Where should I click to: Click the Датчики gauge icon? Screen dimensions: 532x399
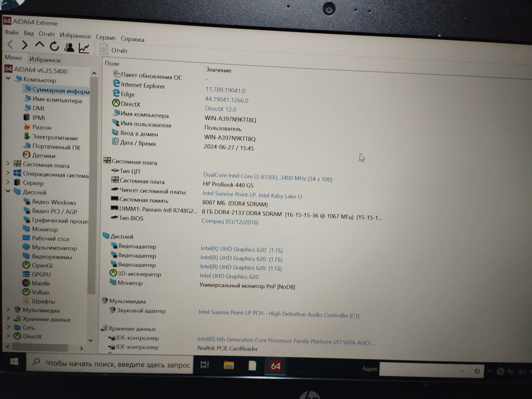point(27,155)
